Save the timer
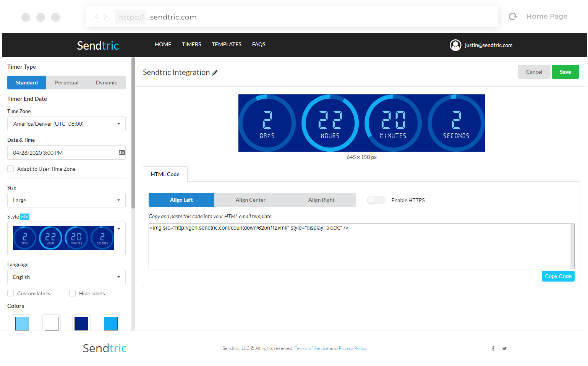 (x=565, y=72)
